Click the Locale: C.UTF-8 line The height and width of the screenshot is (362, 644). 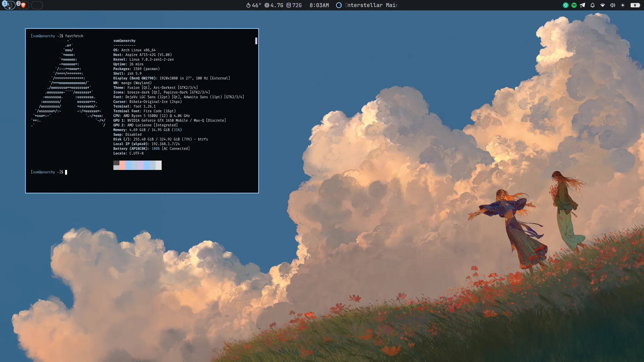(128, 153)
